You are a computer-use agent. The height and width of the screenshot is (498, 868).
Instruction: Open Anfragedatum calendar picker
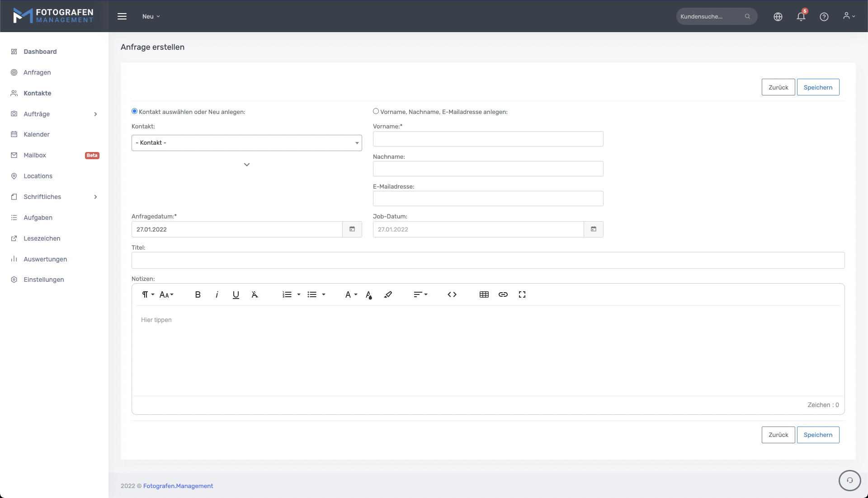click(352, 229)
